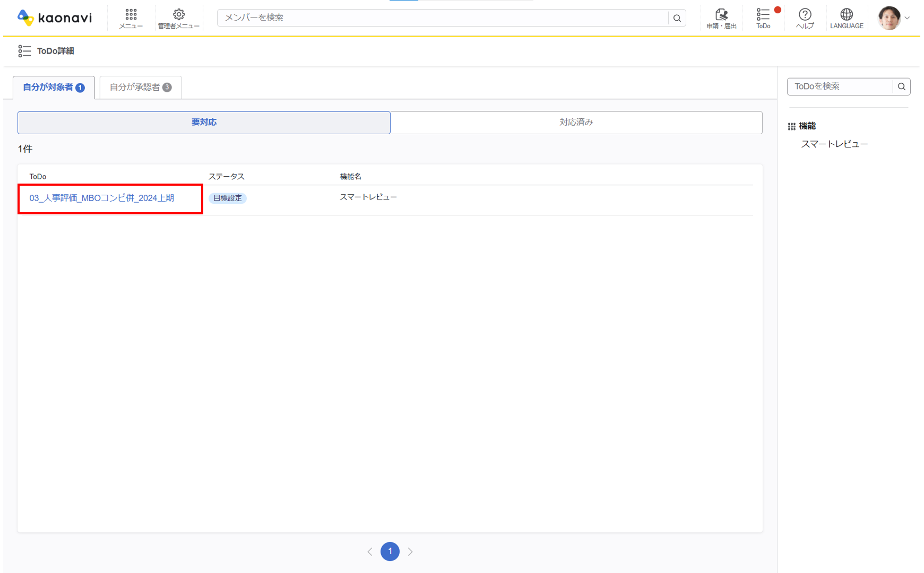This screenshot has height=573, width=924.
Task: Open 03_人事評価_MBOコンピ併_2024上期 link
Action: click(x=102, y=198)
